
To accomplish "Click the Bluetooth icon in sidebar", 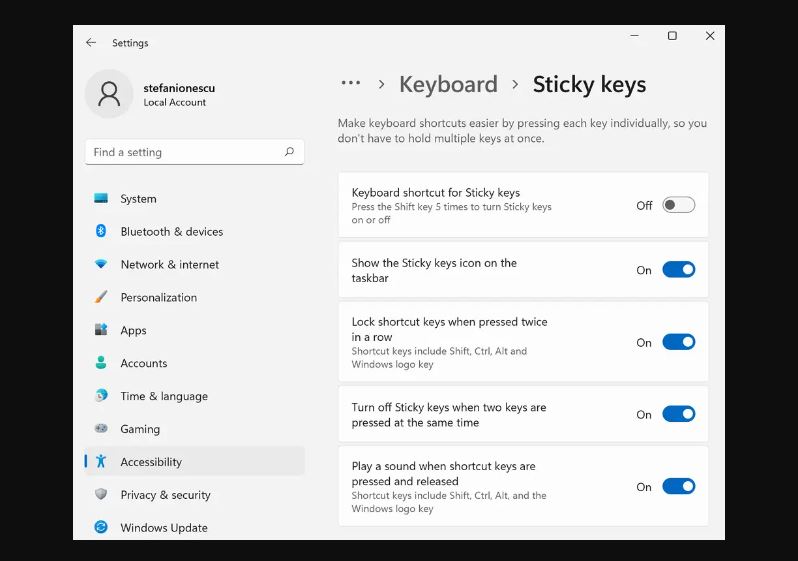I will click(101, 231).
